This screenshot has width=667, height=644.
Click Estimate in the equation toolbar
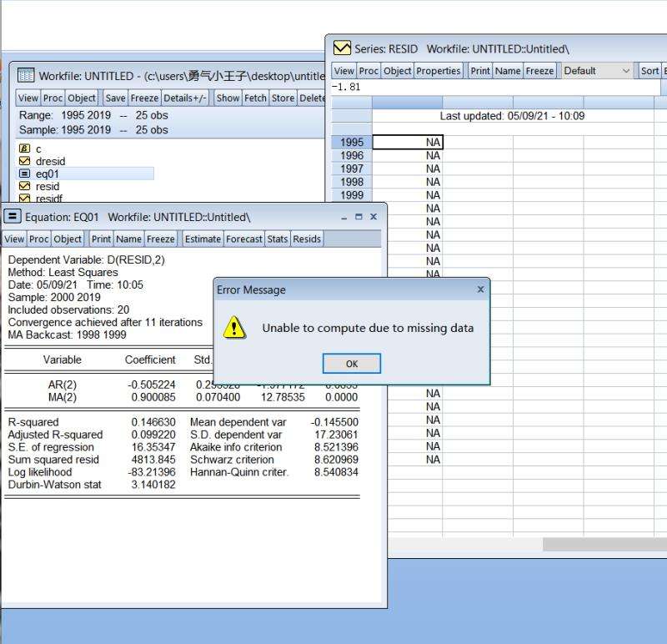pyautogui.click(x=203, y=239)
